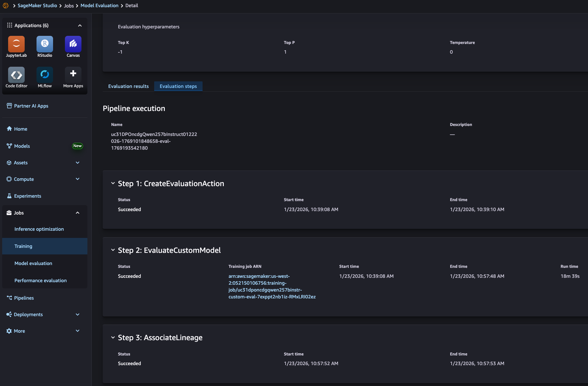Launch the Code Editor app icon

(16, 75)
